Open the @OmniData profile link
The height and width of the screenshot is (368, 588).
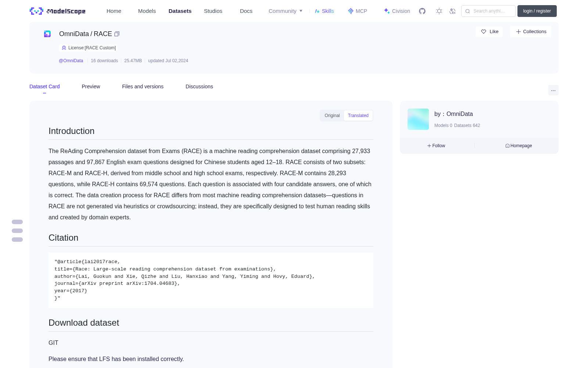point(71,61)
